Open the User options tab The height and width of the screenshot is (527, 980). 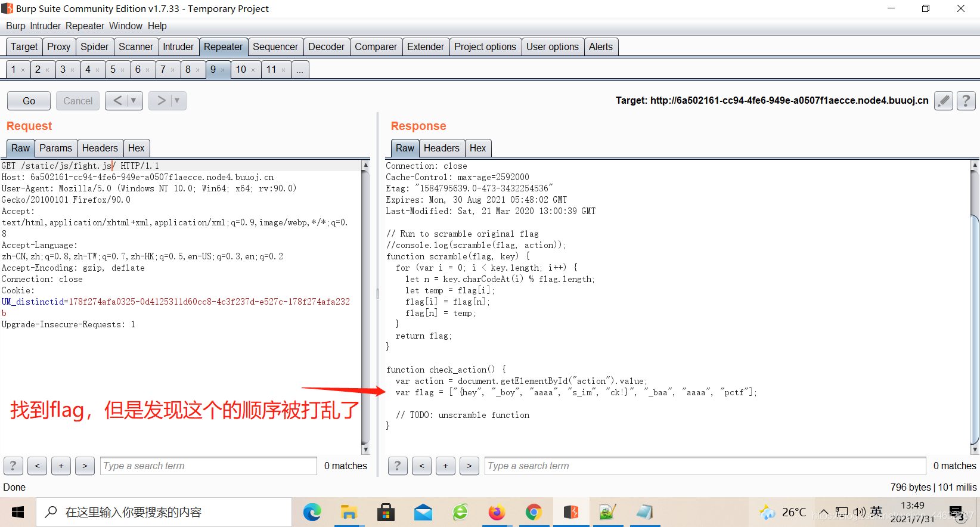553,46
